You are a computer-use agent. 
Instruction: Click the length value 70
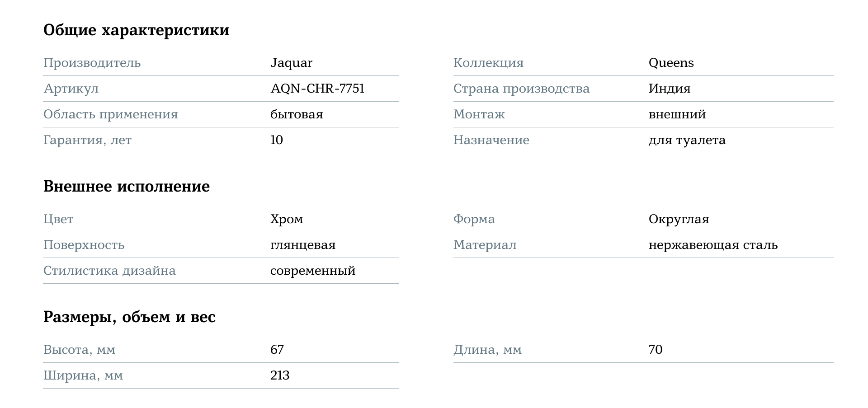point(656,350)
